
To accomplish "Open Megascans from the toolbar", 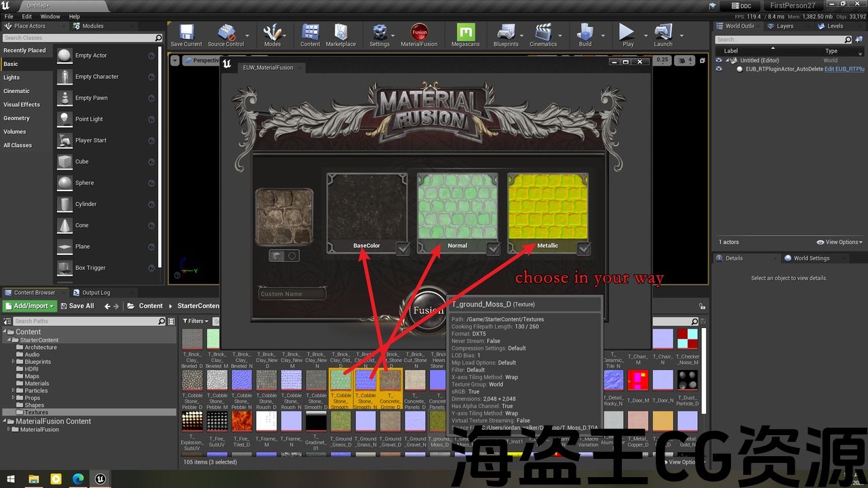I will click(x=465, y=34).
